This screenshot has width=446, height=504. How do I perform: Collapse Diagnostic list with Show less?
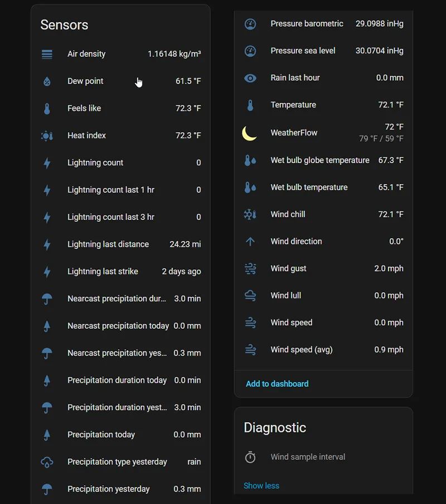click(261, 486)
